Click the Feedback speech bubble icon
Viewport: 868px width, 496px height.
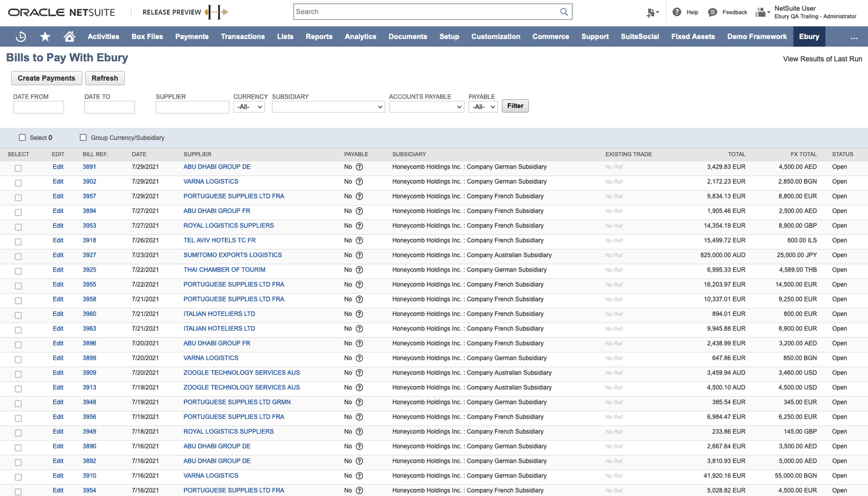click(713, 12)
